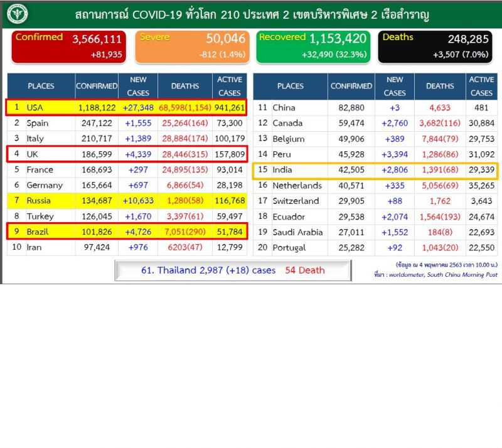Click Iran's active cases 12,799
Image resolution: width=502 pixels, height=448 pixels.
(230, 247)
